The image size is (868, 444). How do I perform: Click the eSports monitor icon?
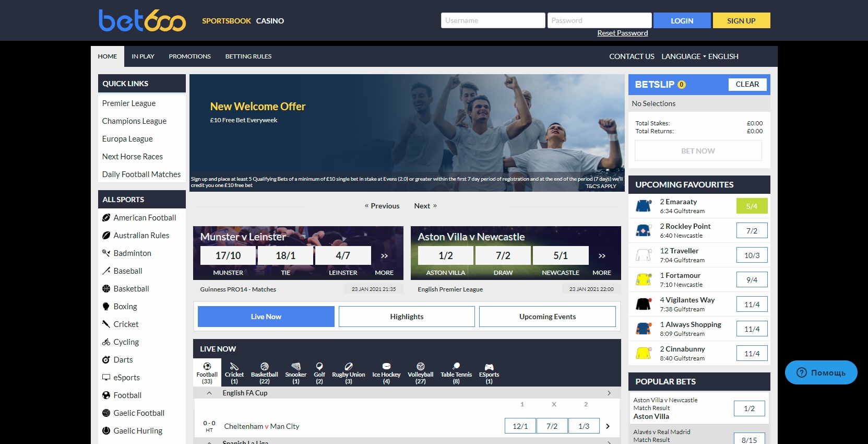tap(106, 378)
